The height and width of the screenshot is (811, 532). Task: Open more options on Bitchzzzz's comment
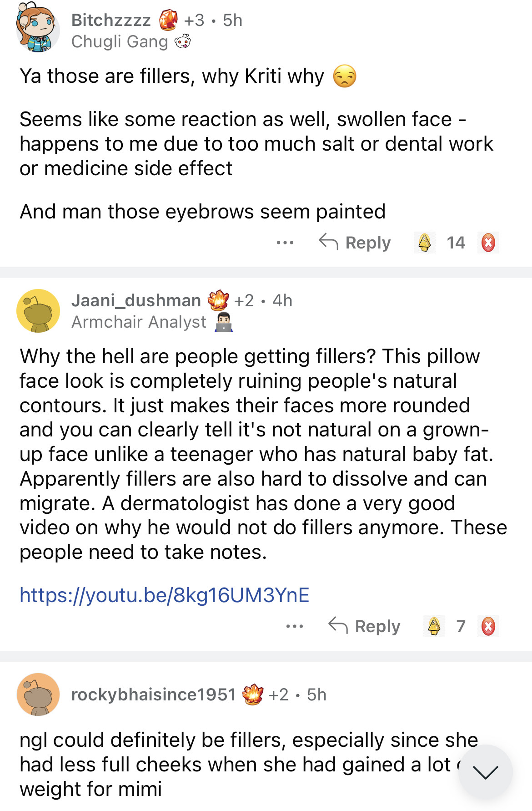point(285,243)
